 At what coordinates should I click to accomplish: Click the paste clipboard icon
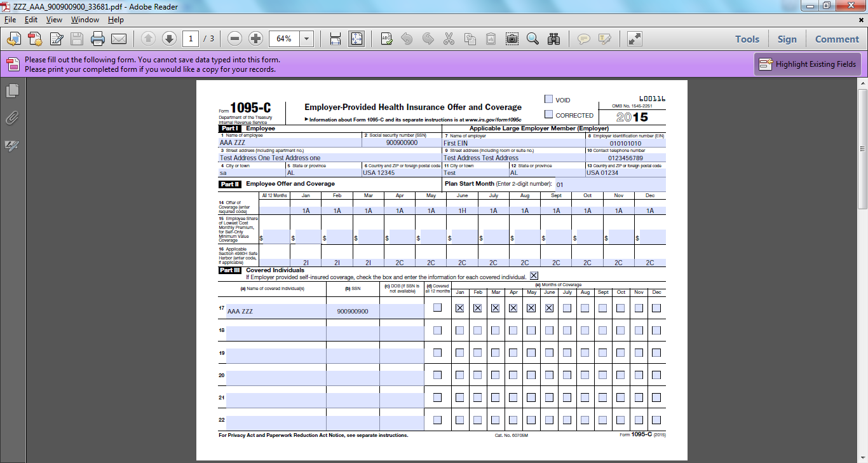[x=491, y=39]
